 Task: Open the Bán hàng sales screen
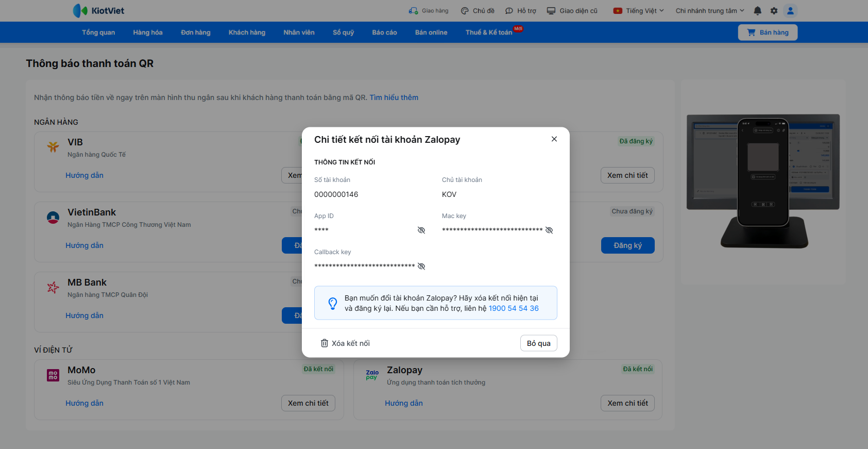coord(768,32)
